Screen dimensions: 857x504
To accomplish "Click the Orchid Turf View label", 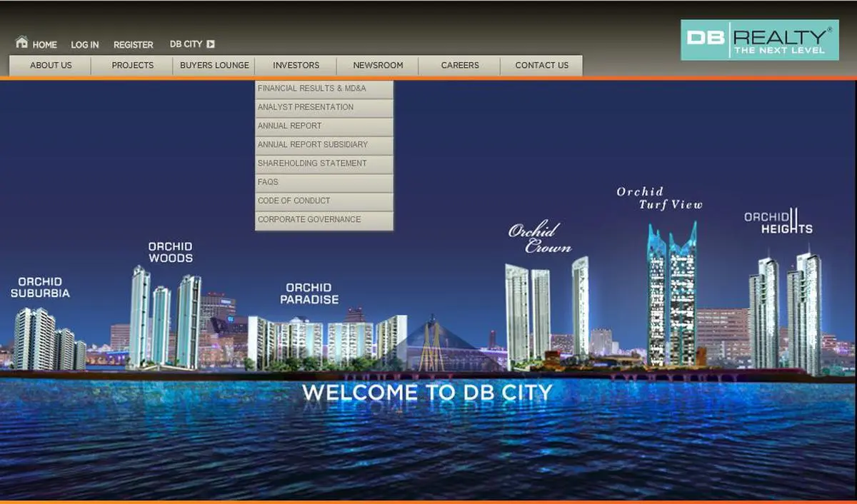I will click(x=660, y=198).
